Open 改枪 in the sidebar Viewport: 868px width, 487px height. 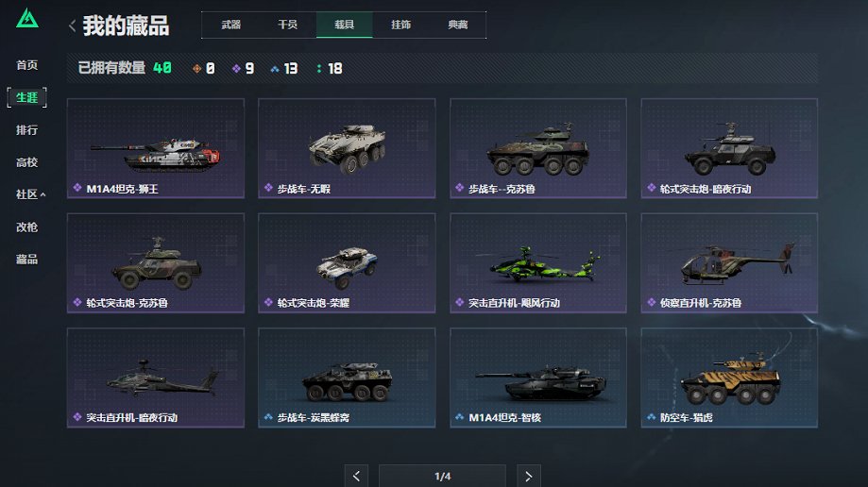coord(26,227)
